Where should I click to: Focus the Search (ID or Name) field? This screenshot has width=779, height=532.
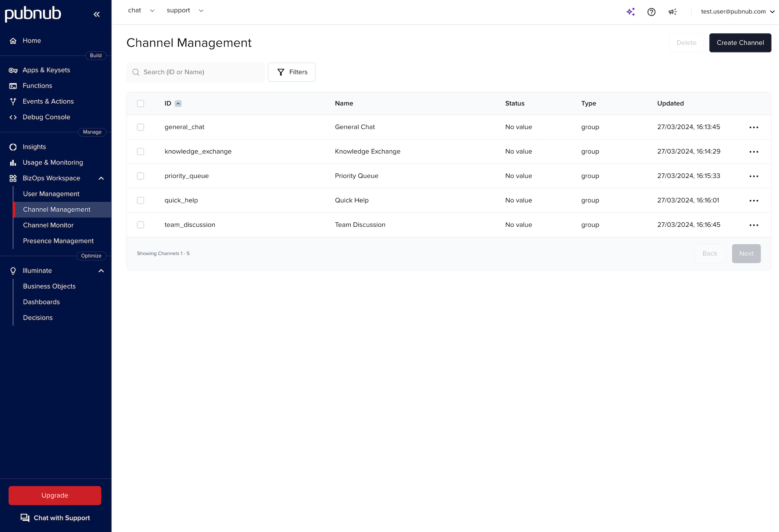(195, 72)
